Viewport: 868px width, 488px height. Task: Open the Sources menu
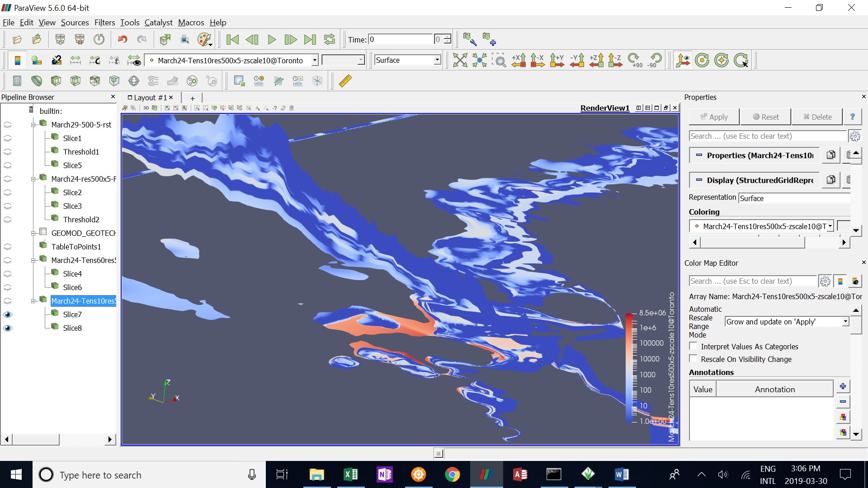point(75,23)
